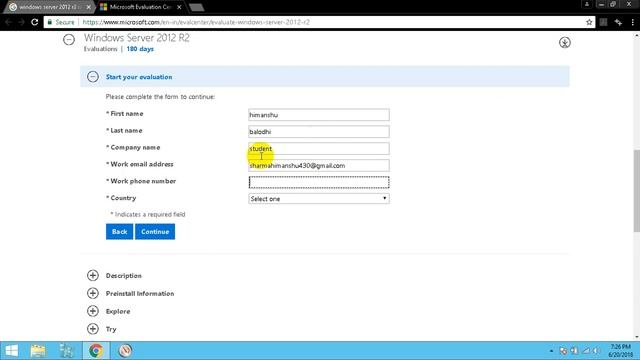This screenshot has height=360, width=640.
Task: Open the Windows Start menu
Action: point(11,351)
